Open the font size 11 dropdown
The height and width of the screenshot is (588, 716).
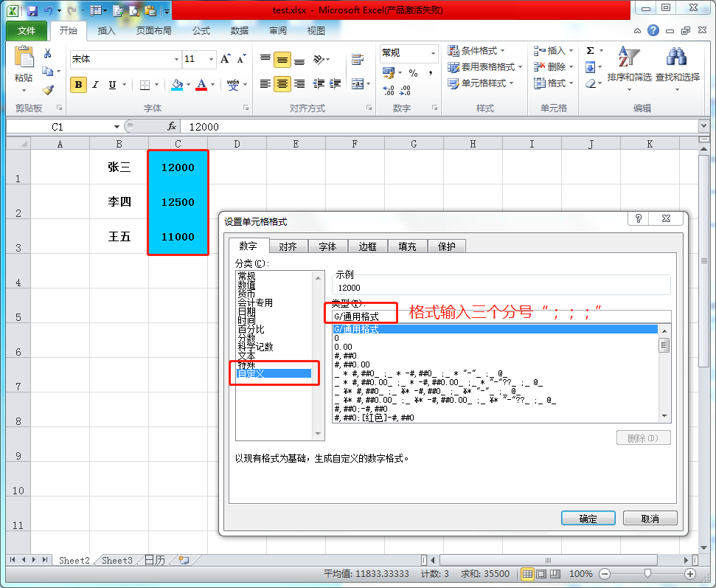point(210,60)
